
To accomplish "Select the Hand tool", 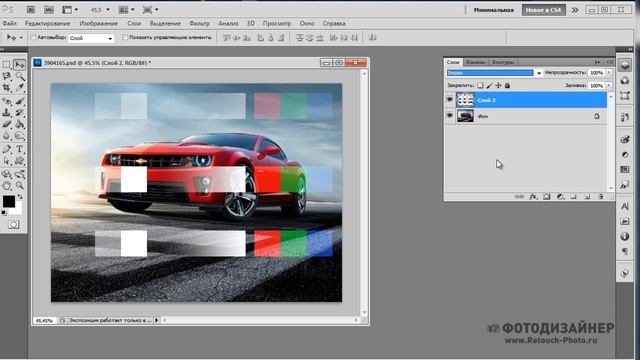I will tap(7, 186).
